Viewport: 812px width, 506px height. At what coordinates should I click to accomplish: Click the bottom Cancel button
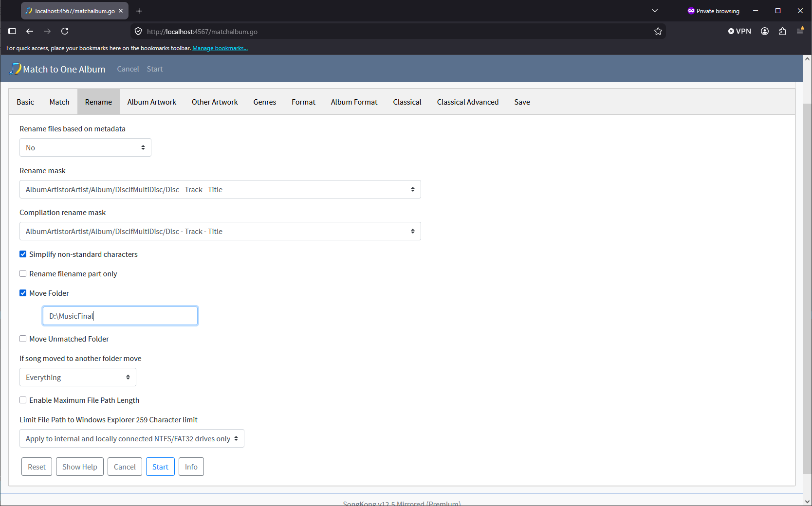125,467
